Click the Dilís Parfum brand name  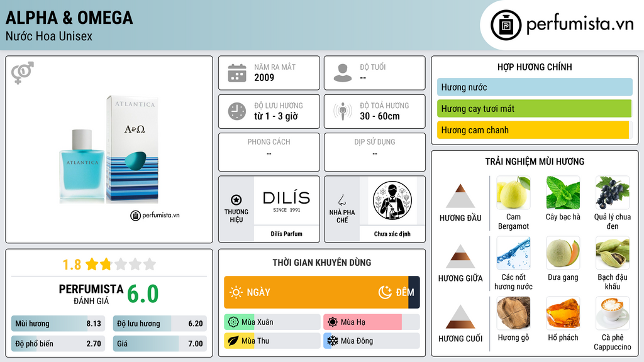(286, 234)
